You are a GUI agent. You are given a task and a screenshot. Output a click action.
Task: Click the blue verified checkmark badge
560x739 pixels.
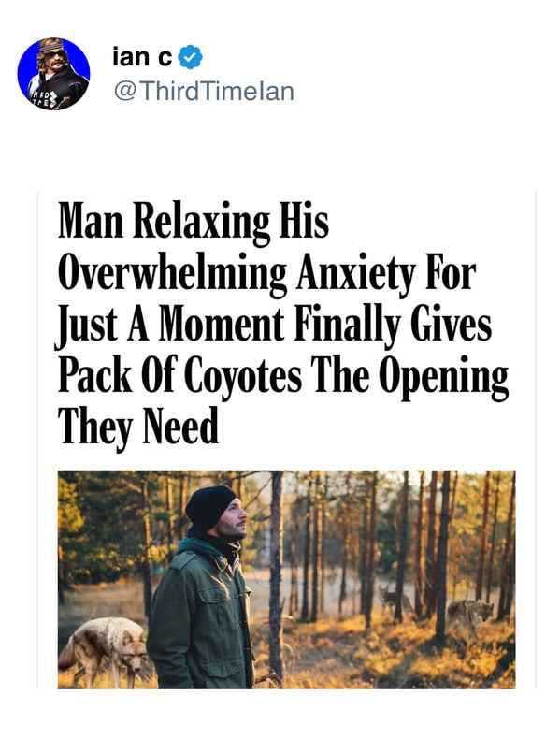(191, 57)
